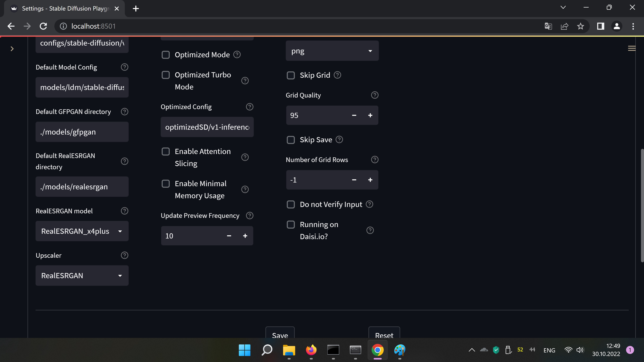The width and height of the screenshot is (644, 362).
Task: Open Firefox from the taskbar
Action: pos(311,350)
